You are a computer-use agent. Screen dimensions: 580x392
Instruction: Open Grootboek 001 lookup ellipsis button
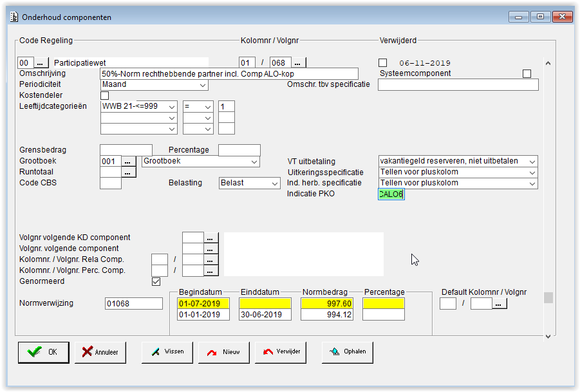pos(128,162)
